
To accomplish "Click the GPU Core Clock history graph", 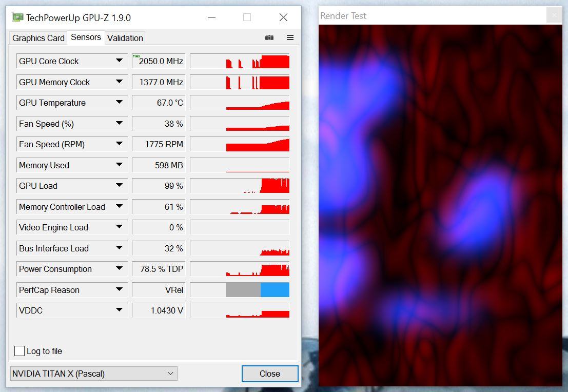I will [240, 61].
